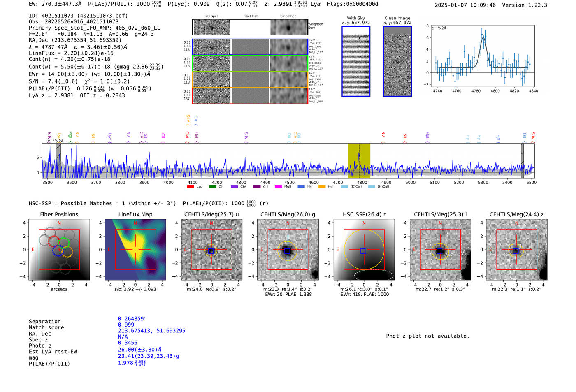Click the Gaussian emission line fit plot

point(483,56)
